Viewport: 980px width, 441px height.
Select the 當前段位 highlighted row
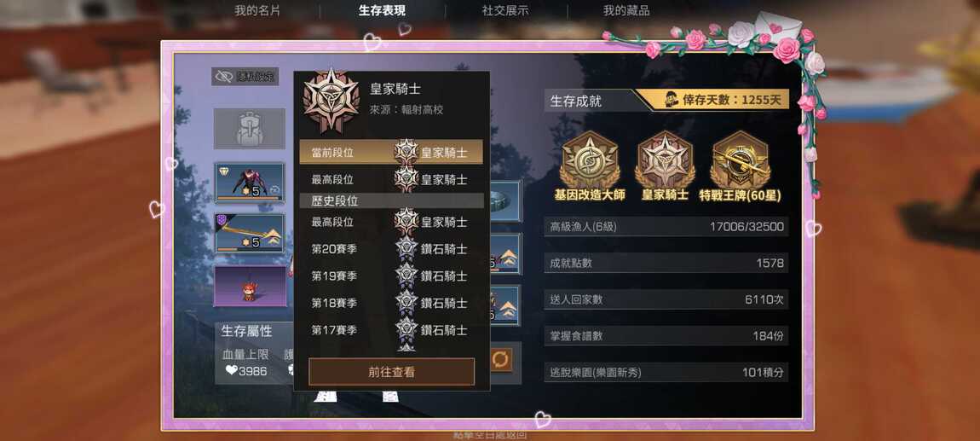tap(391, 152)
